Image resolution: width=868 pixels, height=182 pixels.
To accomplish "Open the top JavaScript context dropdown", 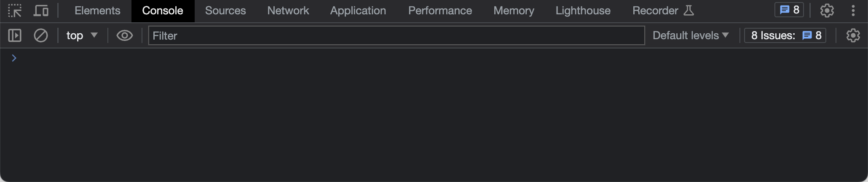I will 82,35.
